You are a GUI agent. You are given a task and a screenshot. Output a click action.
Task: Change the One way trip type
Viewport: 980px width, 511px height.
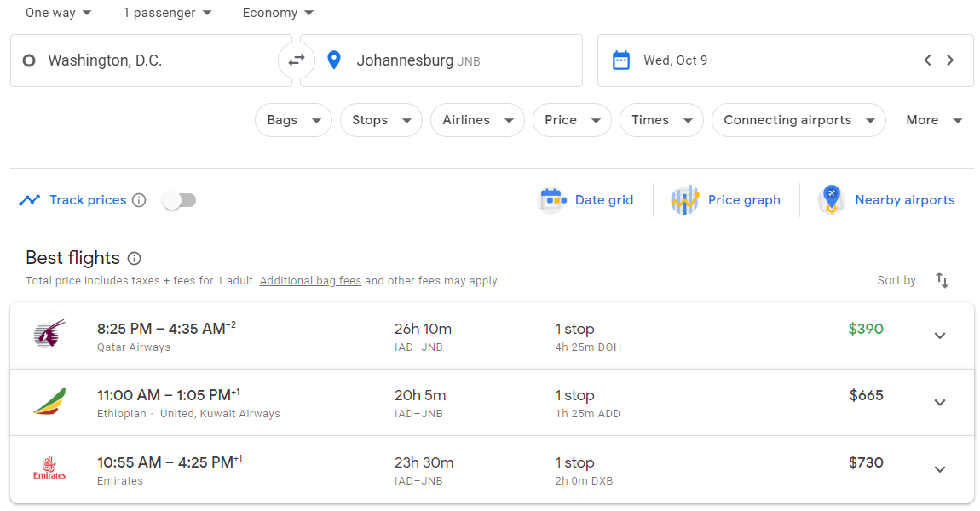click(59, 13)
